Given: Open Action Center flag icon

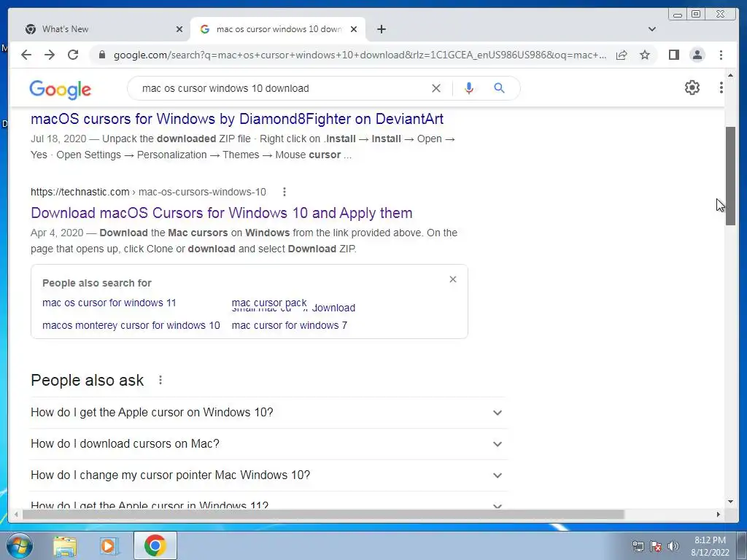Looking at the screenshot, I should click(x=656, y=546).
